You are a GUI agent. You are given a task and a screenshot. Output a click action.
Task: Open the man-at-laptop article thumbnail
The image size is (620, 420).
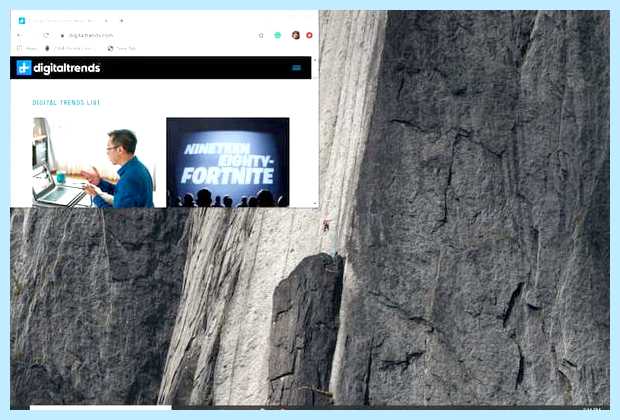click(93, 162)
